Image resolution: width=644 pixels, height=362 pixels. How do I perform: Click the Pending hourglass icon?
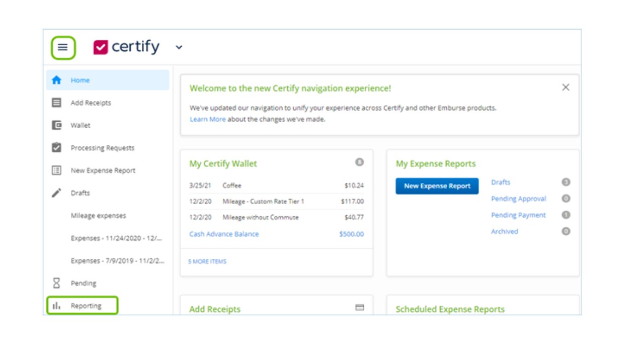[57, 283]
